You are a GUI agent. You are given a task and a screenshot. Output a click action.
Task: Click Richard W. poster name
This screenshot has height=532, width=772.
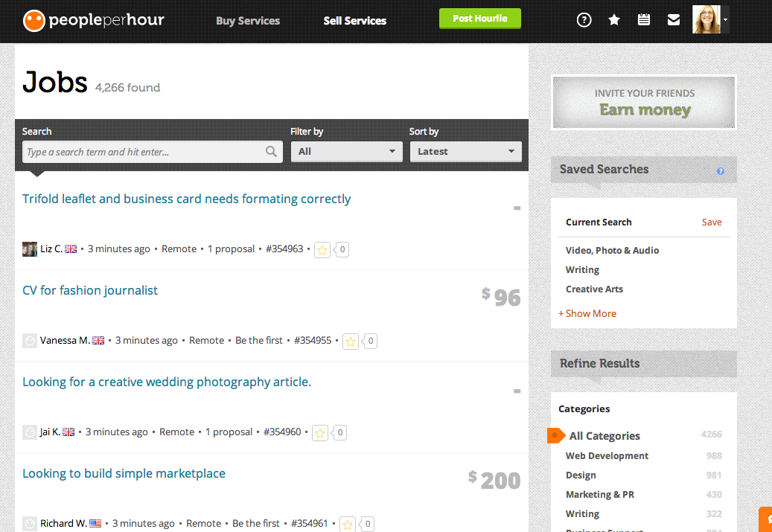click(x=63, y=524)
